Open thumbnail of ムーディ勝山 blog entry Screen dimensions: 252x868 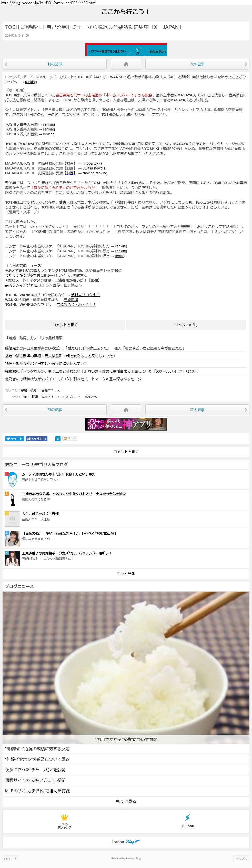click(x=12, y=480)
